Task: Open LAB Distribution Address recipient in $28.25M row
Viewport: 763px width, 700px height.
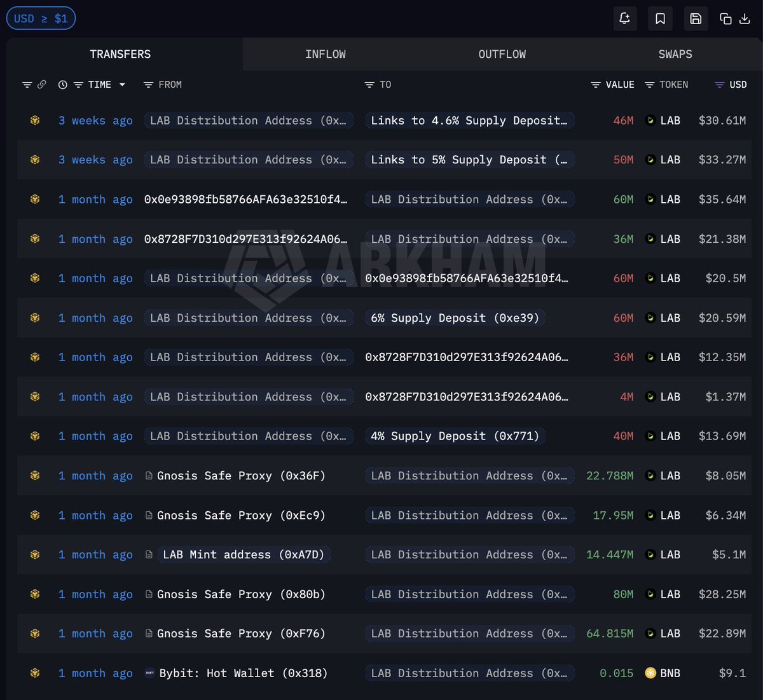Action: pyautogui.click(x=469, y=594)
